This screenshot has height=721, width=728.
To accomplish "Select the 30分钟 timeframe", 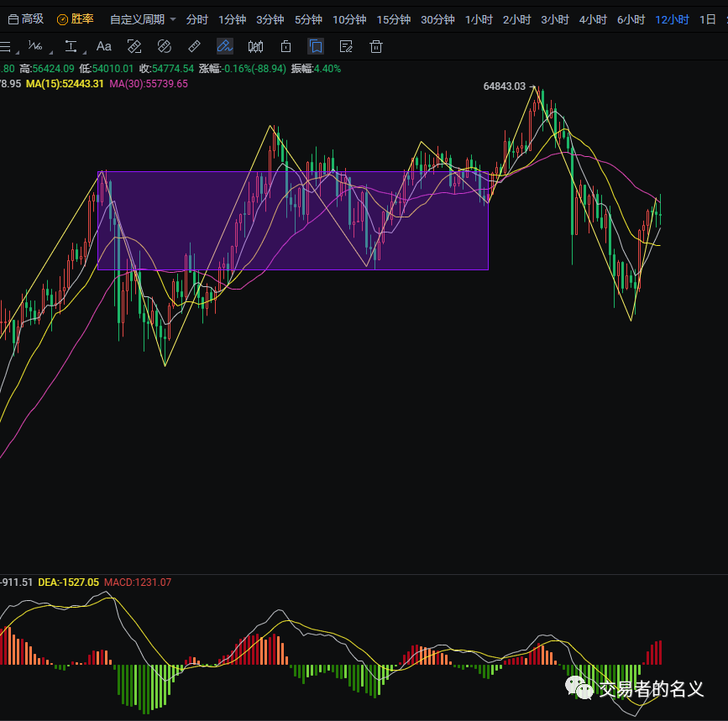I will click(x=437, y=19).
